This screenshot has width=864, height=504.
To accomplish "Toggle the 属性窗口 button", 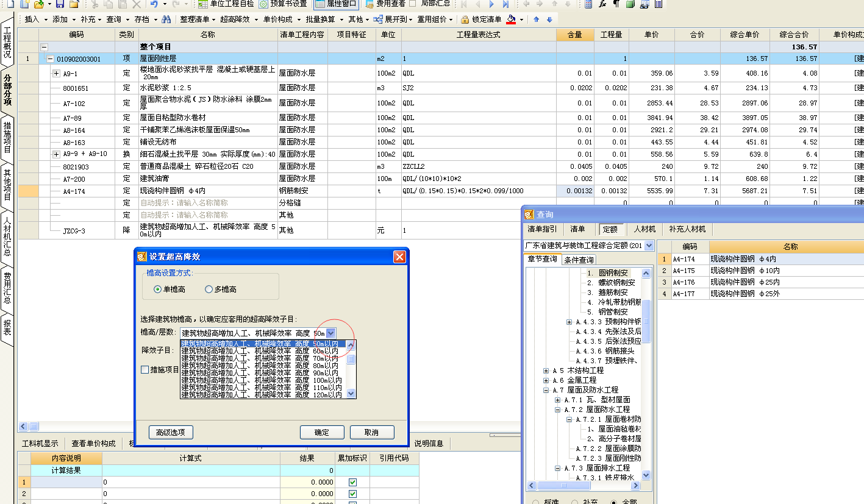I will pyautogui.click(x=337, y=4).
